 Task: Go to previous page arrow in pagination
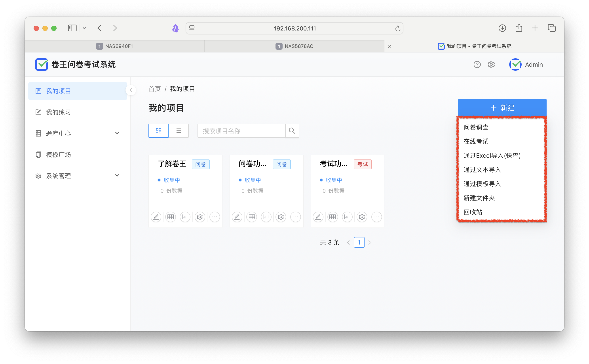pyautogui.click(x=348, y=243)
